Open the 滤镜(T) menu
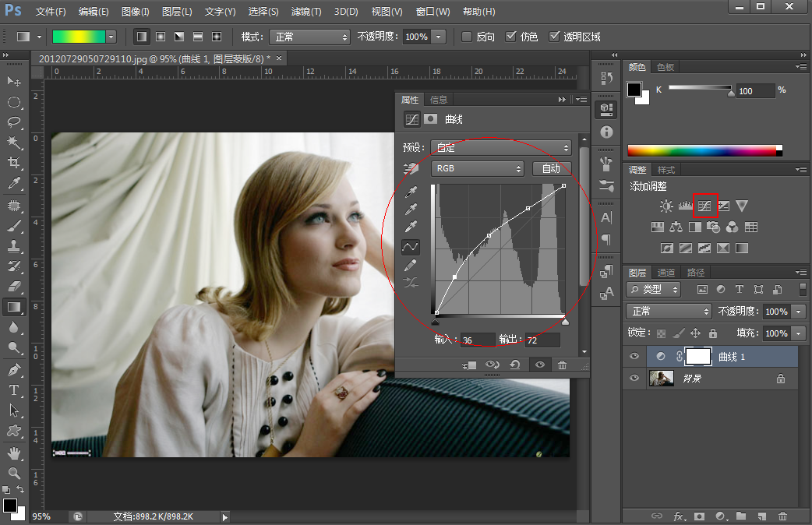 306,11
